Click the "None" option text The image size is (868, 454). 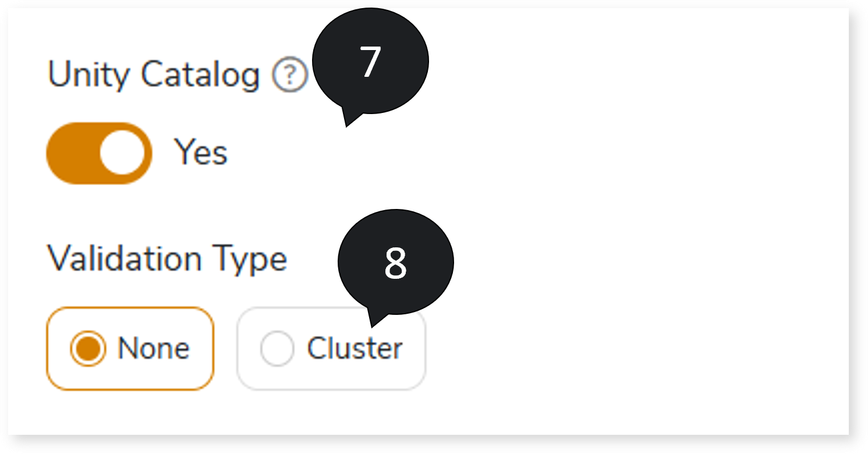tap(154, 349)
